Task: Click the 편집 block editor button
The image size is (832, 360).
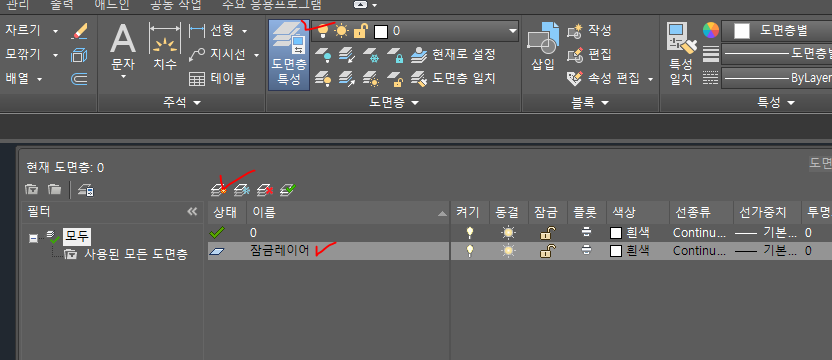Action: pos(590,54)
